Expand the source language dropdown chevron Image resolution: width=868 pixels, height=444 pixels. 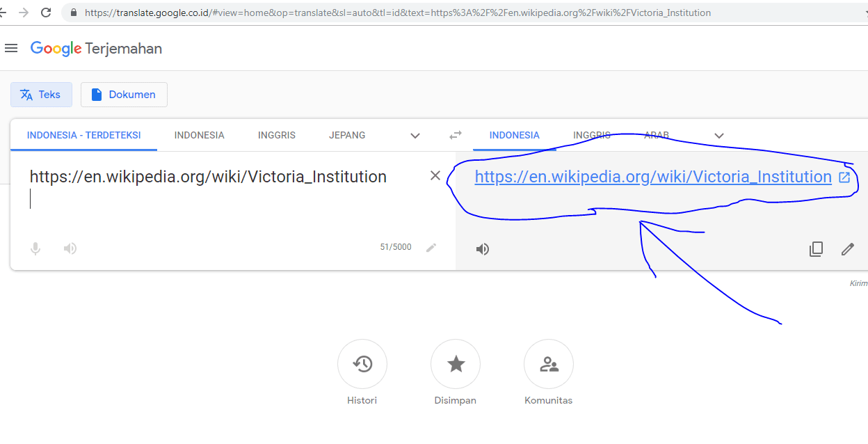[415, 136]
